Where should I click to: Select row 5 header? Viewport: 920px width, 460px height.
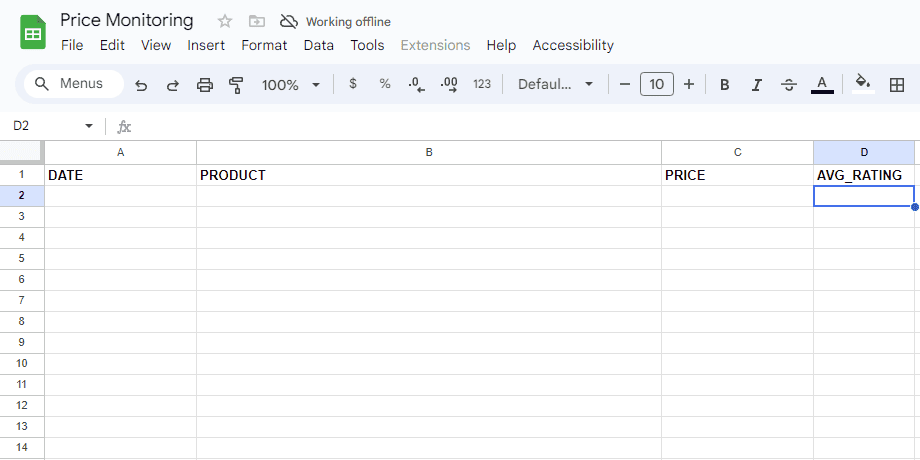pyautogui.click(x=22, y=259)
